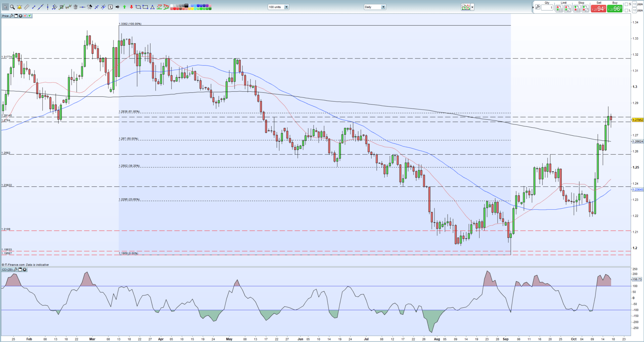The width and height of the screenshot is (644, 342).
Task: Select the ruler measurement tool
Action: point(27,7)
